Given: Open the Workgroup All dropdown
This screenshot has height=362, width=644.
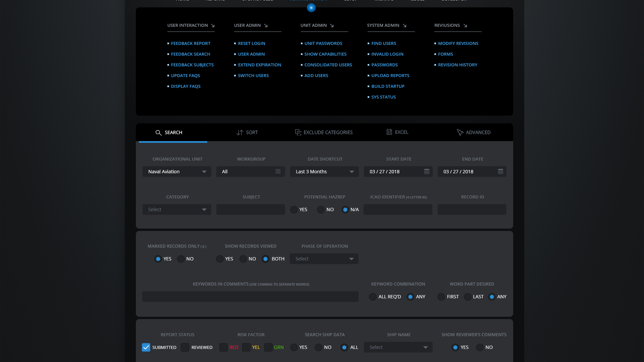Looking at the screenshot, I should click(251, 172).
